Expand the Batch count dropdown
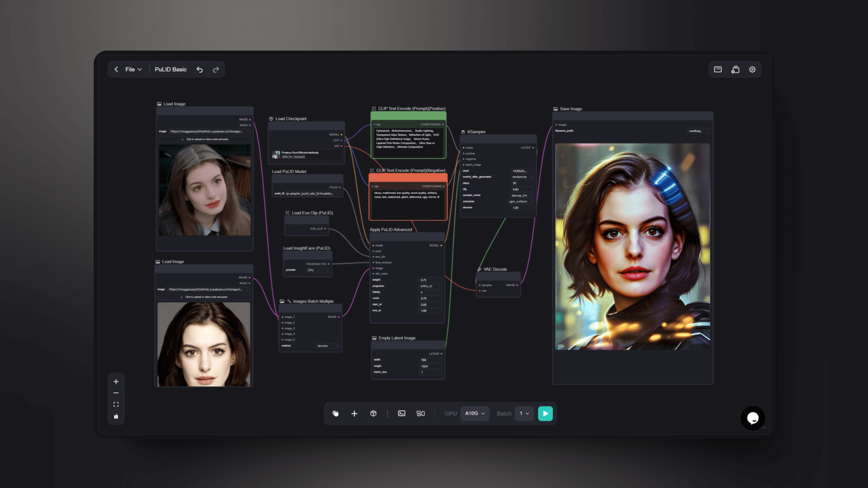The image size is (868, 488). tap(524, 413)
